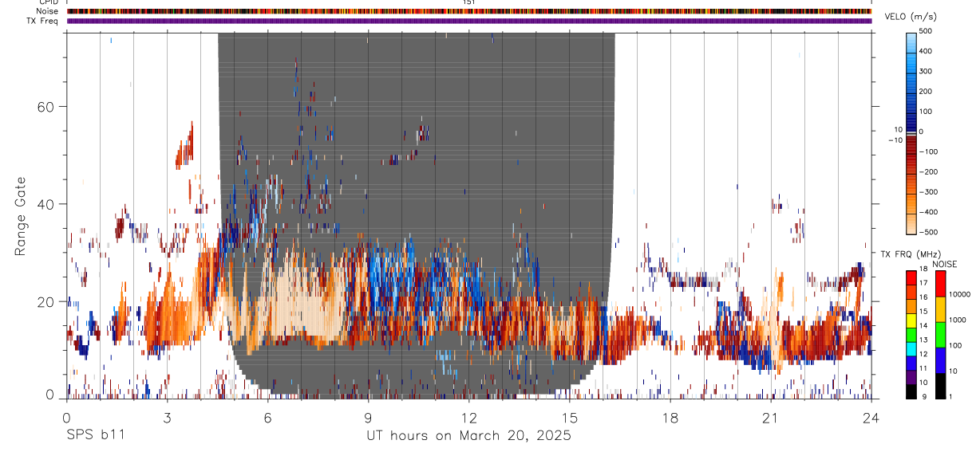The height and width of the screenshot is (452, 980).
Task: Click the "TX Freq" row label at top left
Action: (44, 21)
